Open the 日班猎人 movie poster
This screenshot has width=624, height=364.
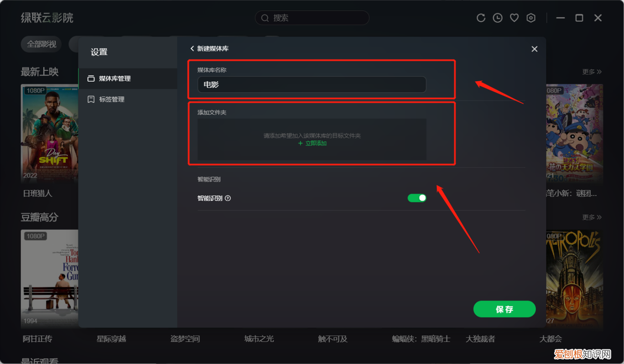[x=49, y=133]
